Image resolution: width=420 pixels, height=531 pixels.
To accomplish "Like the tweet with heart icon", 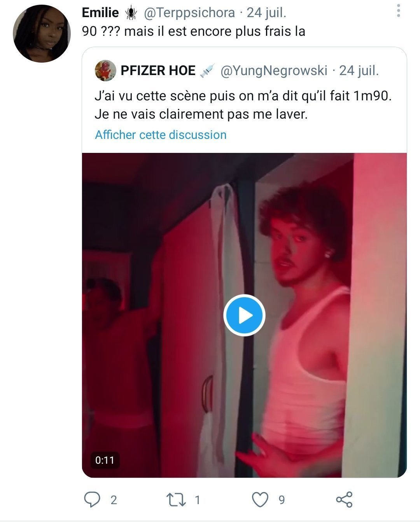I will tap(260, 500).
